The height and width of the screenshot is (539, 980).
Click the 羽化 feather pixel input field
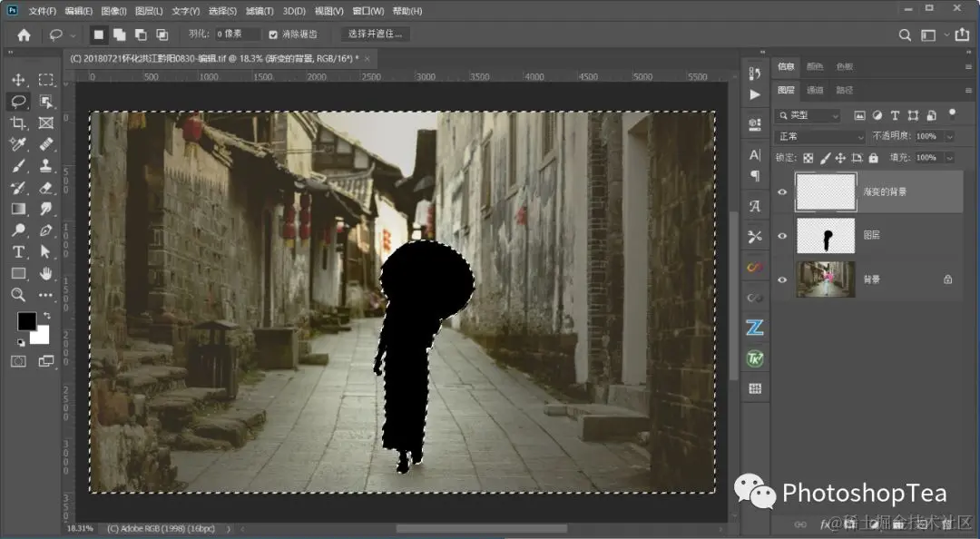coord(238,34)
